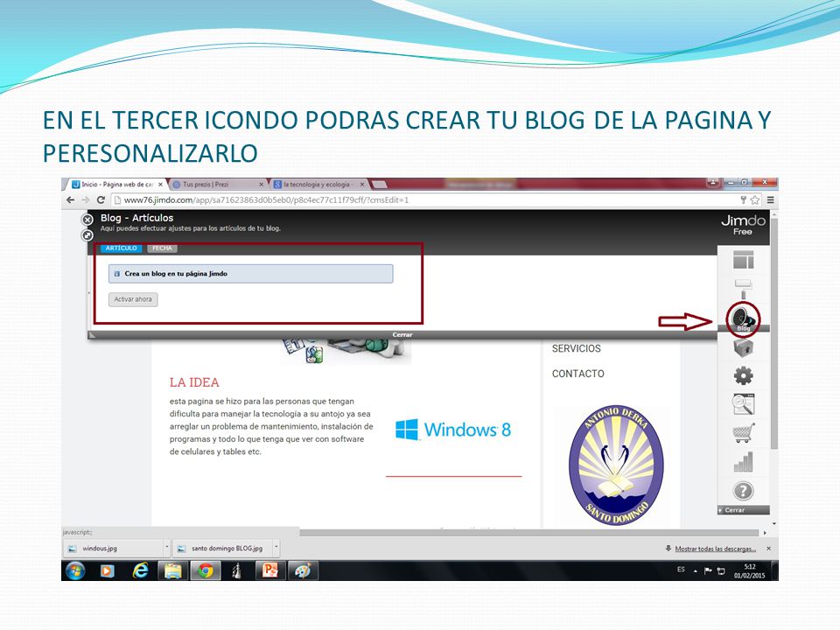Click the Windows 8 logo image

(x=453, y=430)
